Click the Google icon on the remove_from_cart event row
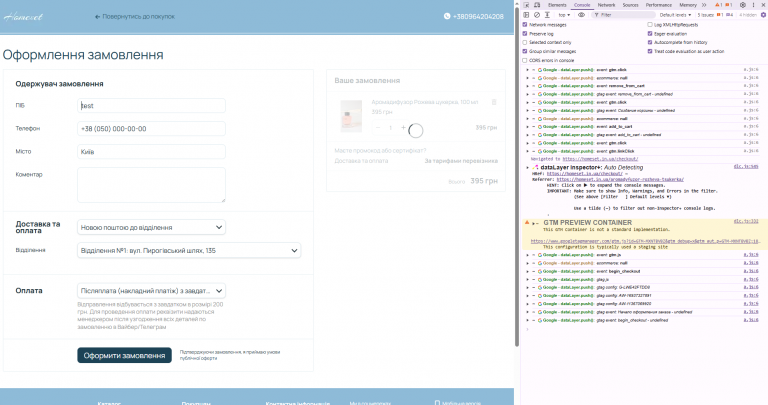 click(540, 86)
